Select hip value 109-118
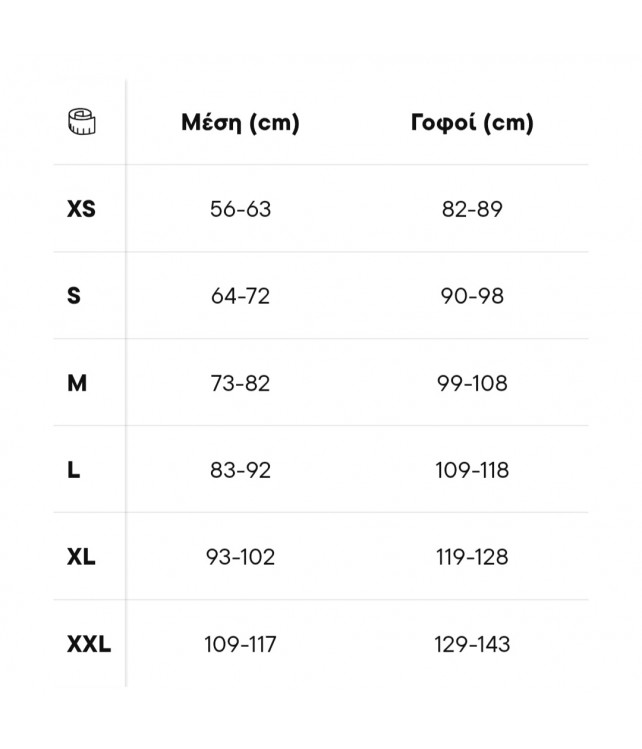This screenshot has height=749, width=642. 472,470
